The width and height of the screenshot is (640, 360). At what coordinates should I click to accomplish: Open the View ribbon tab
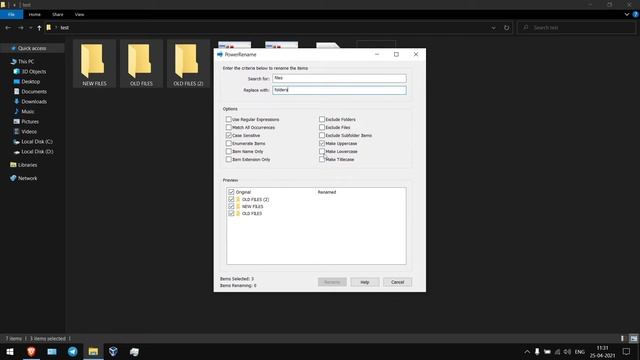click(x=79, y=14)
